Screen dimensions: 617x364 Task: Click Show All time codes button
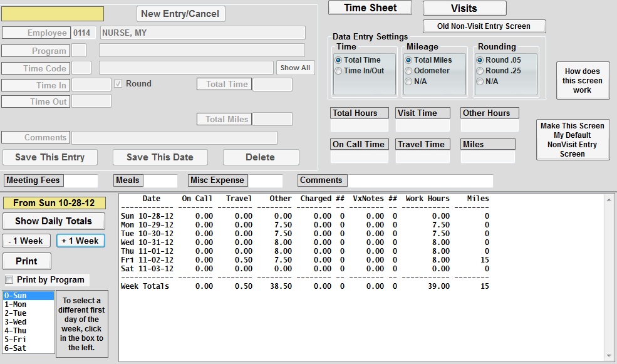[295, 68]
